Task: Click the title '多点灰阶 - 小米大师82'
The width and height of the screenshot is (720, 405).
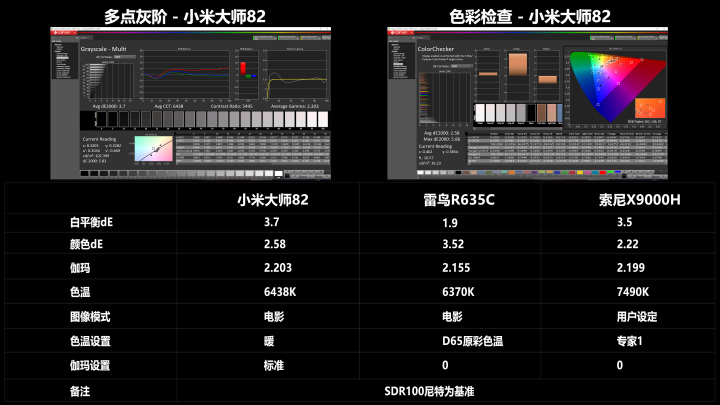Action: click(185, 17)
